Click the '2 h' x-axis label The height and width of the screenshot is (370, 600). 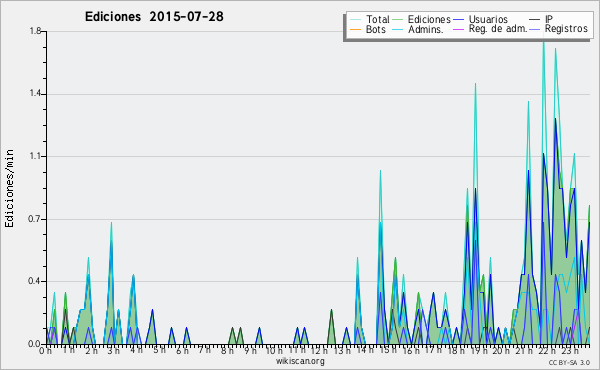pos(91,350)
